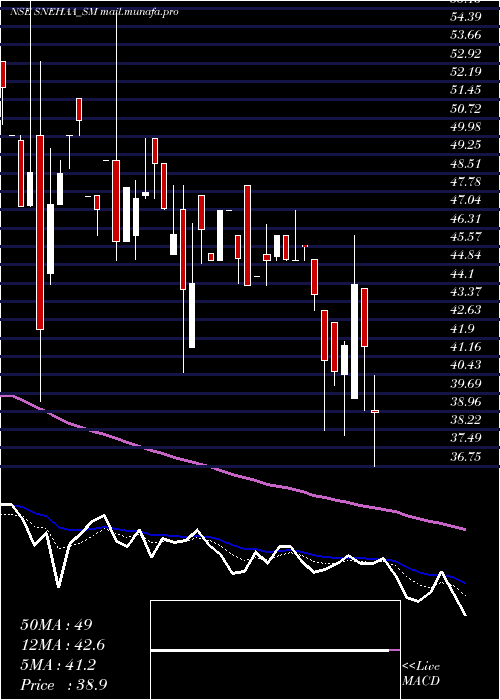Click the 52.19 price axis label
Image resolution: width=500 pixels, height=700 pixels.
(464, 71)
